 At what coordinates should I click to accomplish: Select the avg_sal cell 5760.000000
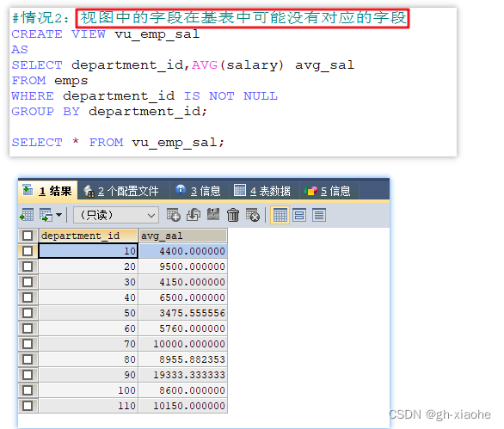(x=183, y=328)
